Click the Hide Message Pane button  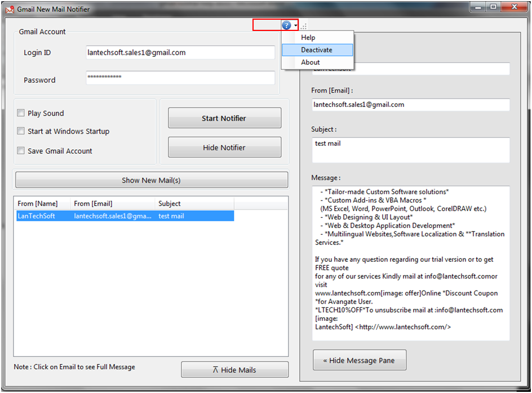point(360,360)
